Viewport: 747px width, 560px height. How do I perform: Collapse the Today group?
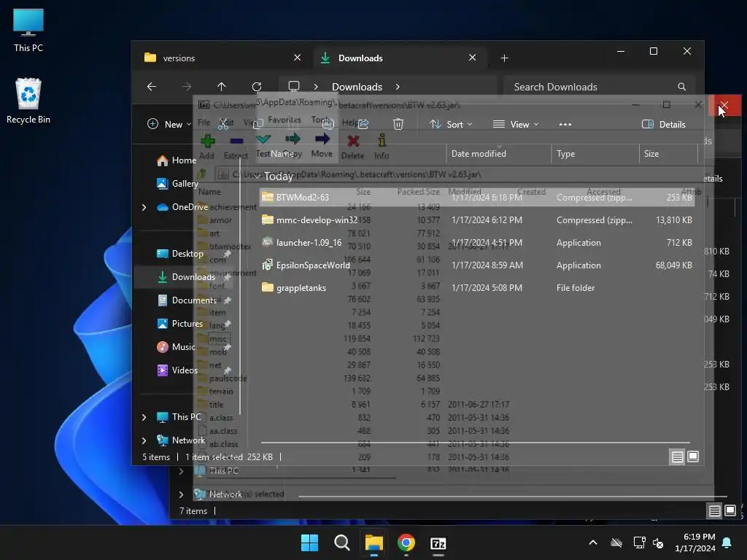coord(258,176)
